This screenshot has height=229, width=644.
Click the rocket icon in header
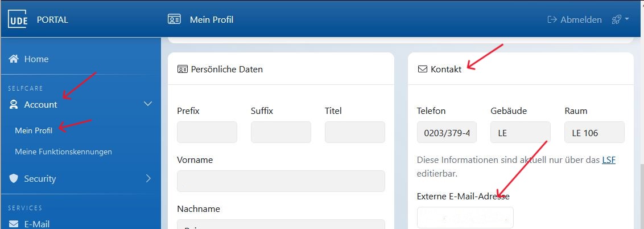(x=616, y=19)
